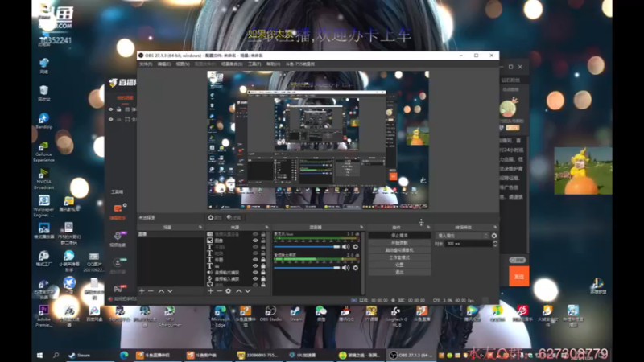This screenshot has height=362, width=644.
Task: Open source properties gear in the Sources toolbar
Action: 229,291
